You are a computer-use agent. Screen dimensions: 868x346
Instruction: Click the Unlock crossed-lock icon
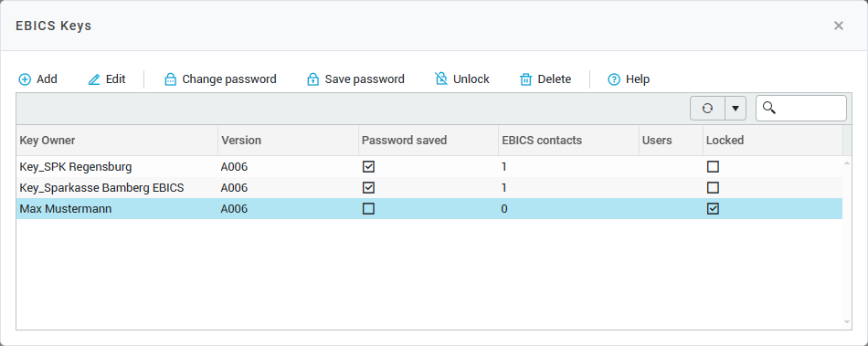[x=441, y=79]
